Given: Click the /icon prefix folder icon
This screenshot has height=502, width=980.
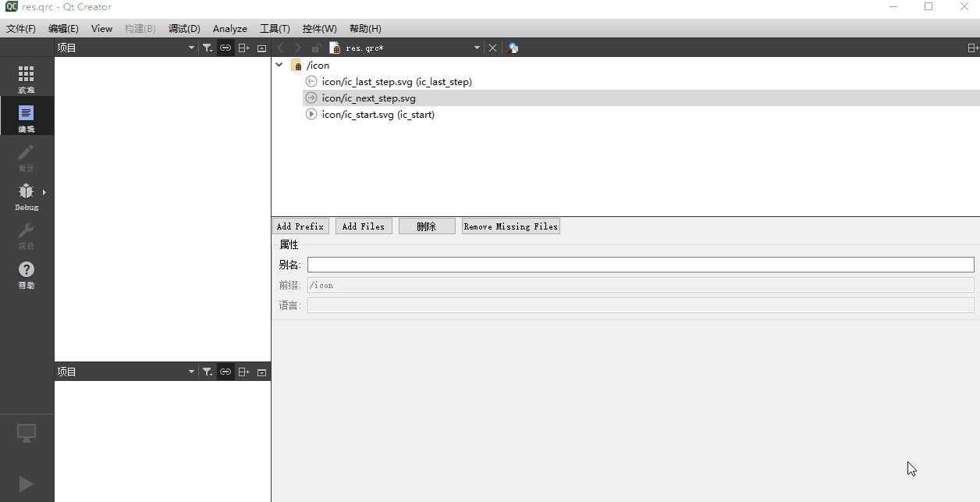Looking at the screenshot, I should point(296,66).
